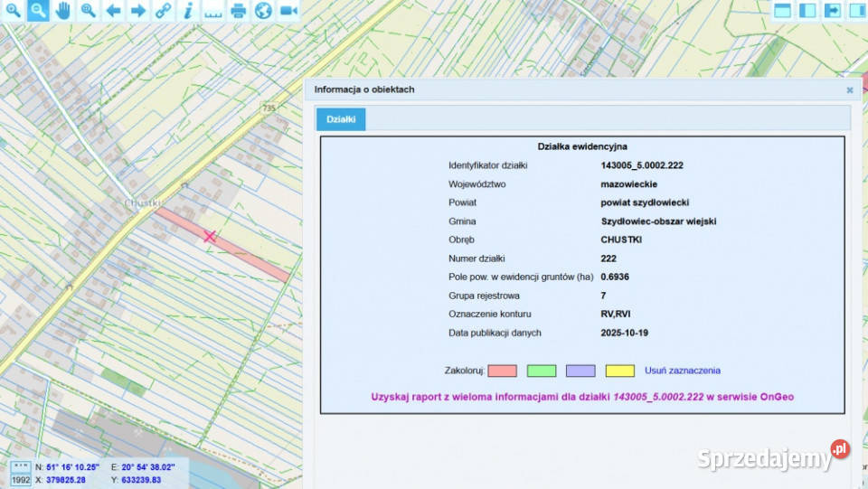Activate the info identify tool

click(x=188, y=11)
